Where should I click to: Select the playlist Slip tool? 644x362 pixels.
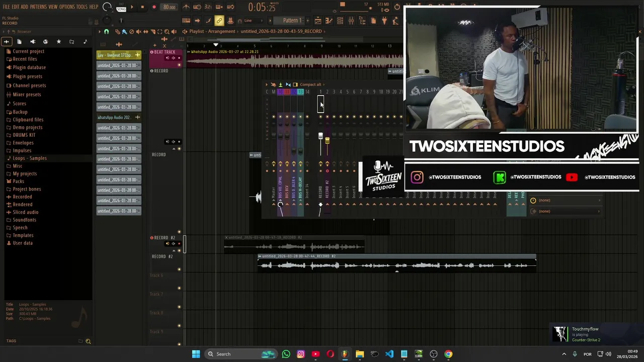pos(145,32)
